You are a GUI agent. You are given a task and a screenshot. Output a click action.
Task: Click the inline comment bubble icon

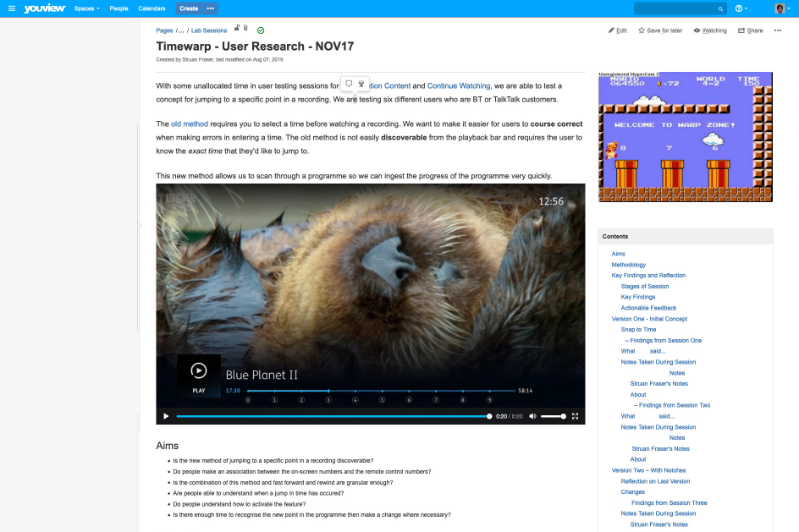coord(349,84)
